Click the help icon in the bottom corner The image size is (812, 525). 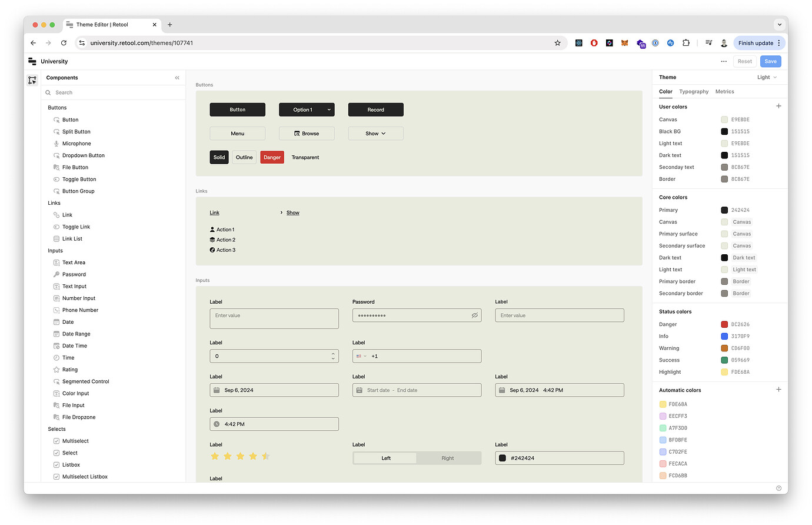coord(778,489)
